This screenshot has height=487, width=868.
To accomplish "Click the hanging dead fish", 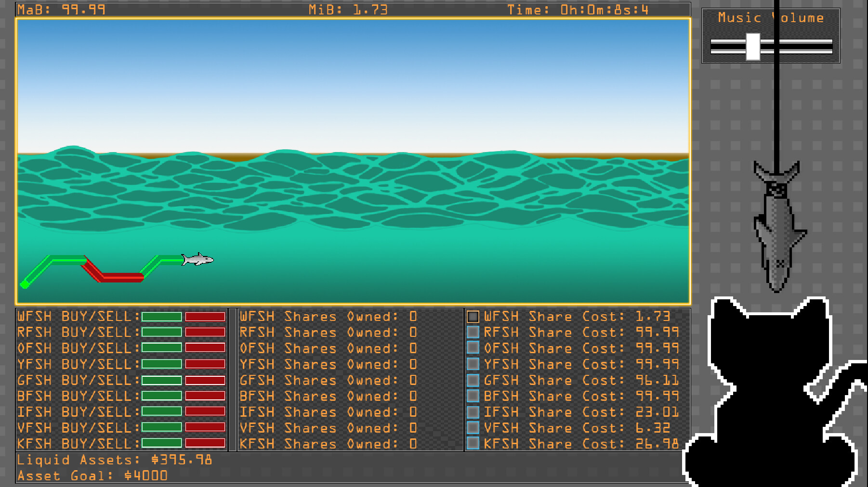I will coord(776,226).
